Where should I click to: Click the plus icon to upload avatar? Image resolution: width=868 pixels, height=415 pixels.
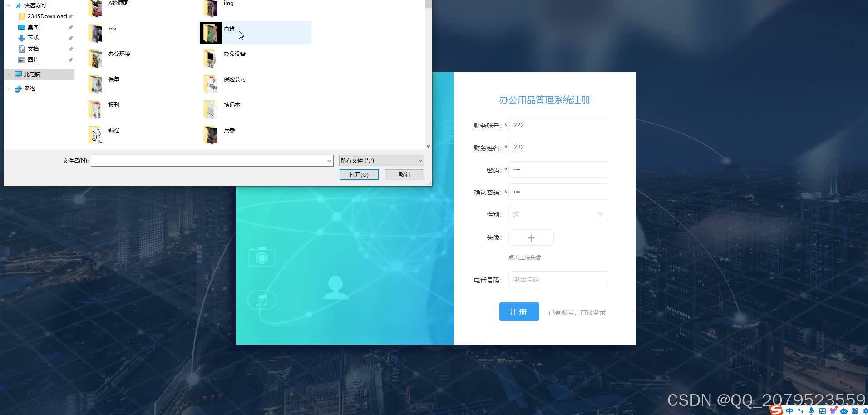(x=531, y=238)
